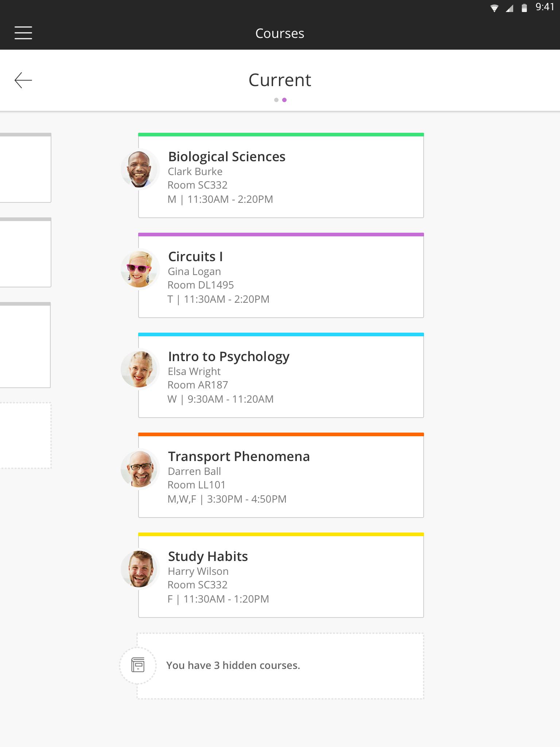The height and width of the screenshot is (747, 560).
Task: Tap the battery status icon
Action: coord(524,8)
